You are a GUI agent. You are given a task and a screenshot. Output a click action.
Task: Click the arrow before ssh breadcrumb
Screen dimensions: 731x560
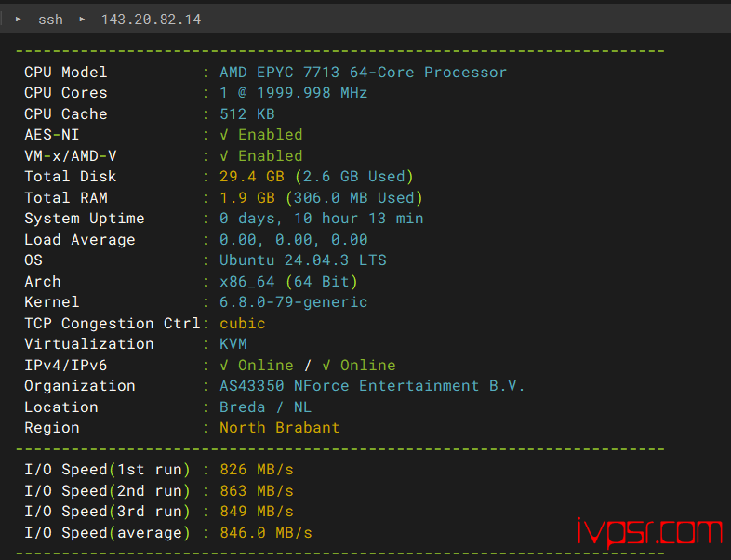coord(19,20)
